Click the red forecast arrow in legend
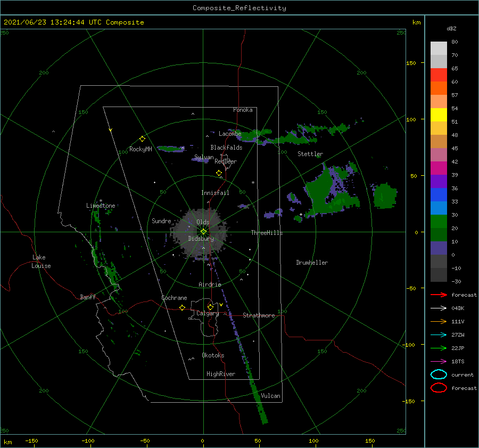 (439, 295)
